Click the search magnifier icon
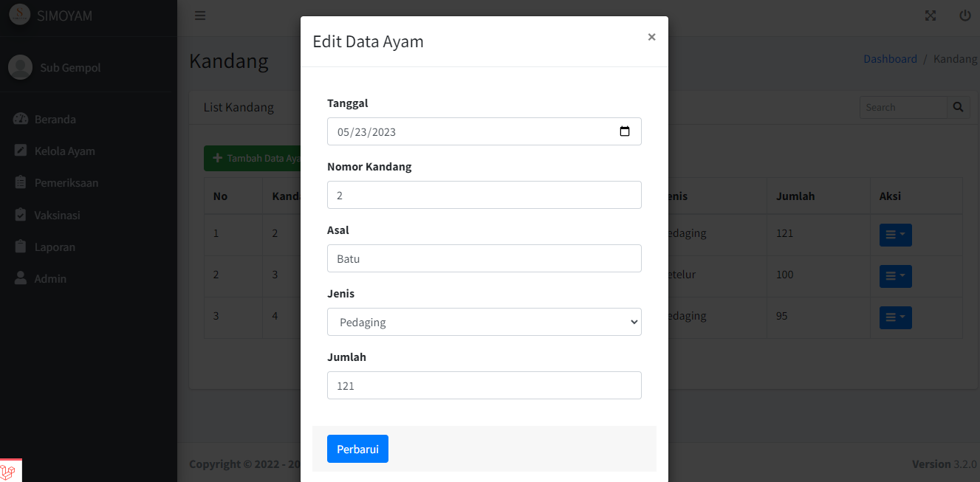This screenshot has width=980, height=482. 958,107
